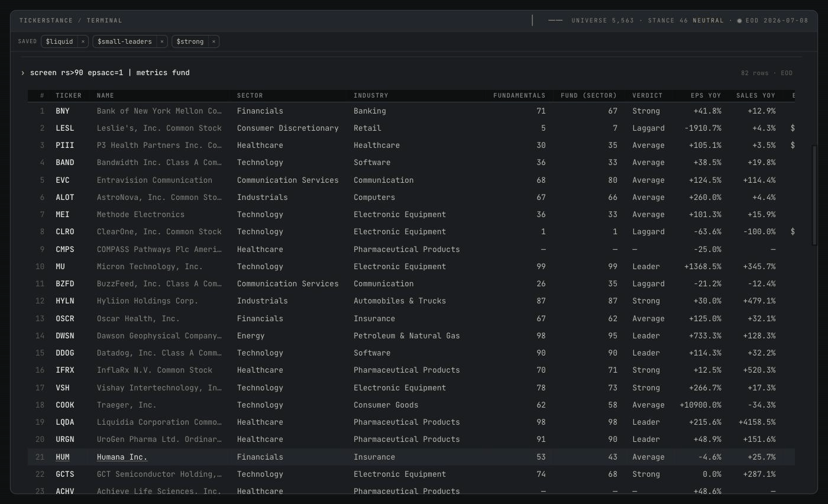
Task: Click the Petroleum & Natural Gas industry cell
Action: tap(407, 335)
